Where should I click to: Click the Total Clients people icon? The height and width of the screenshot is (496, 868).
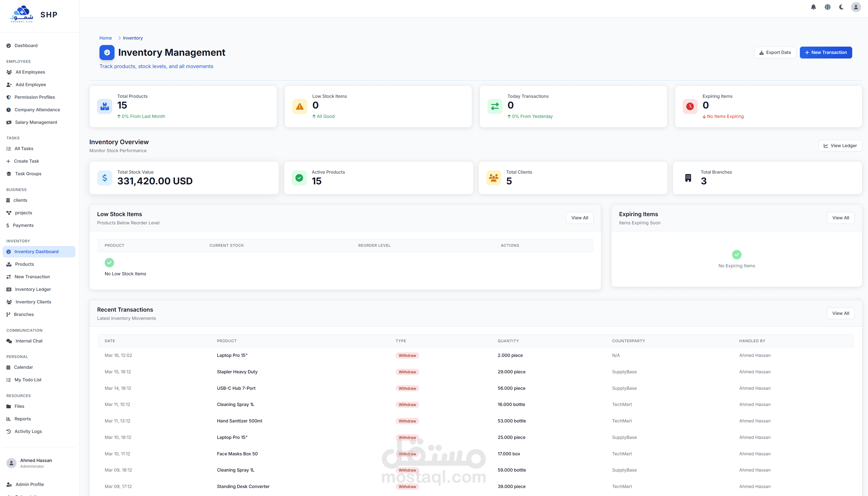(494, 178)
